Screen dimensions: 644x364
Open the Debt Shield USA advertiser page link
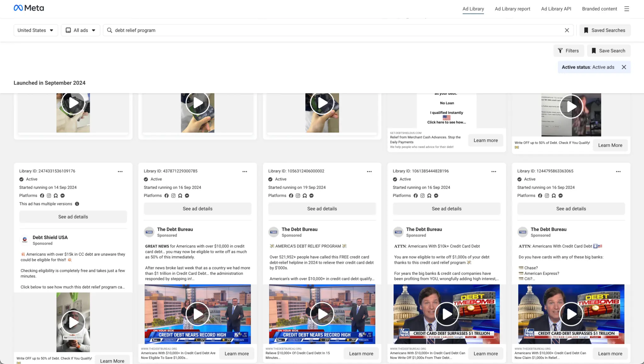click(x=50, y=237)
